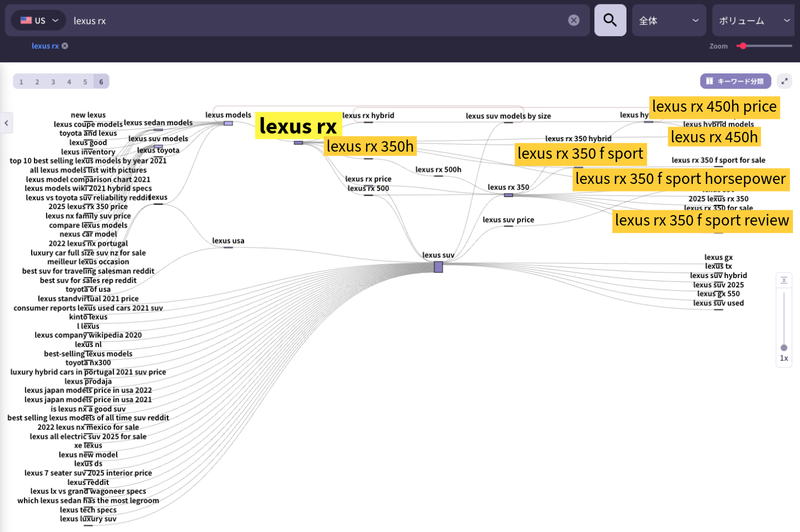Click the new lexus keyword
The height and width of the screenshot is (532, 800).
(88, 115)
